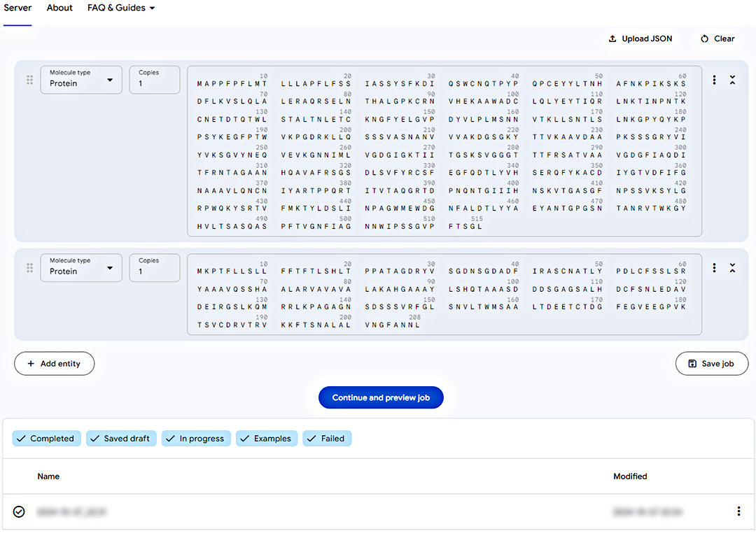The image size is (756, 545).
Task: Click the Add entity button
Action: 54,364
